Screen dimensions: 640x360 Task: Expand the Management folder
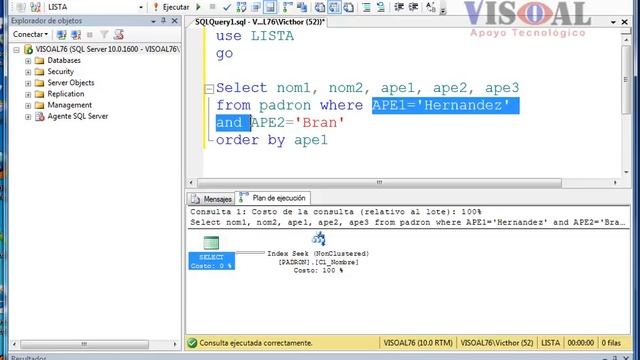[x=28, y=105]
